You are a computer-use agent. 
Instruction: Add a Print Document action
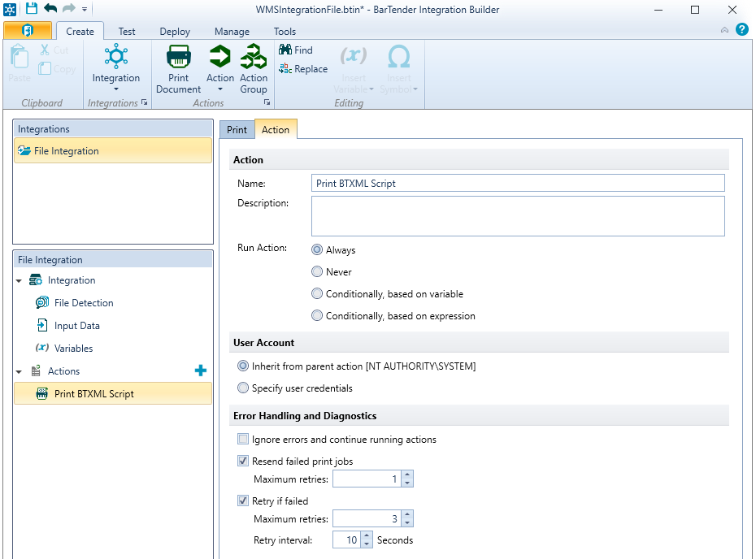[178, 68]
